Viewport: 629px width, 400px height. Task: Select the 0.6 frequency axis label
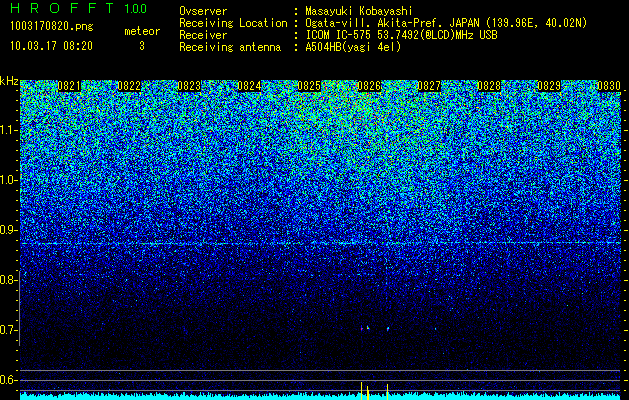[8, 380]
